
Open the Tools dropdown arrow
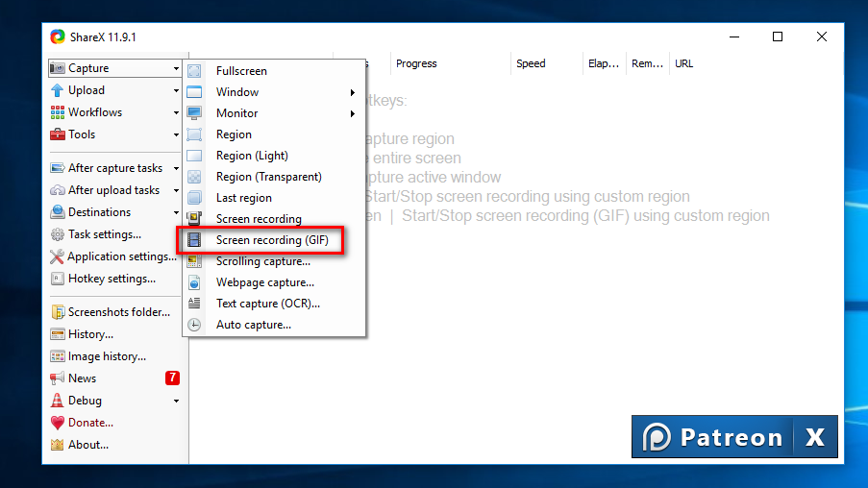point(176,135)
